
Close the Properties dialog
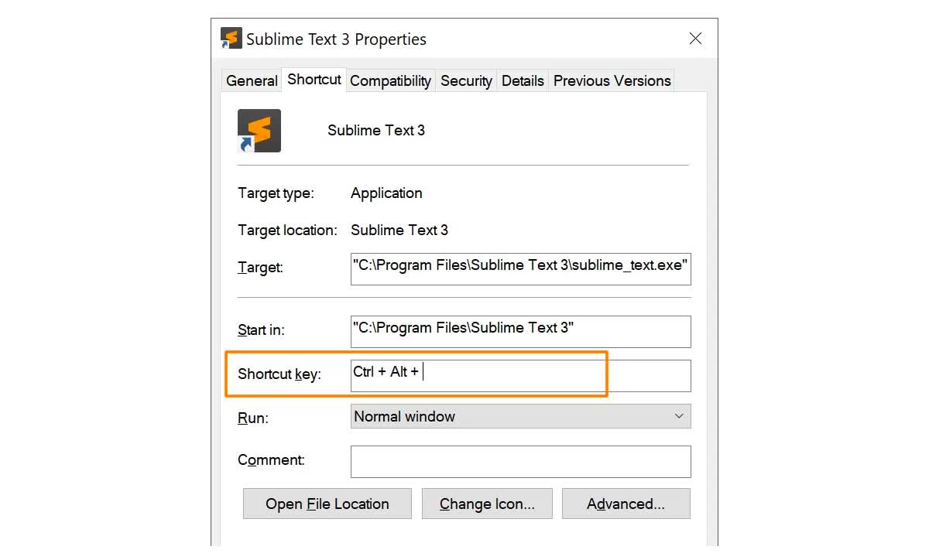tap(695, 39)
